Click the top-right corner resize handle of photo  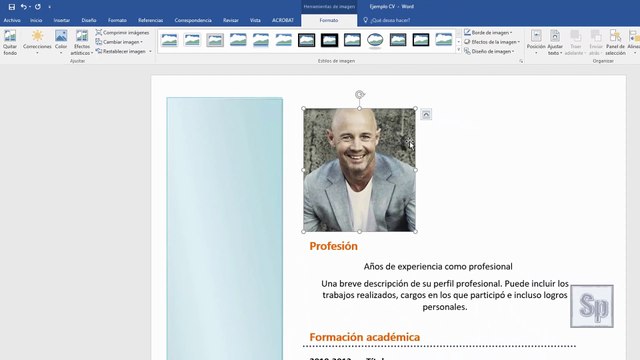click(416, 109)
